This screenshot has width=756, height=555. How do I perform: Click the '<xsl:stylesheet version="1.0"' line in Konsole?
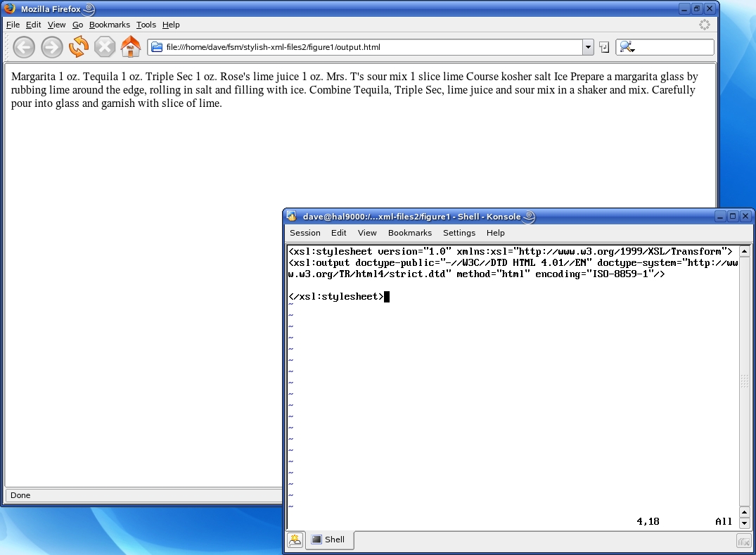510,251
